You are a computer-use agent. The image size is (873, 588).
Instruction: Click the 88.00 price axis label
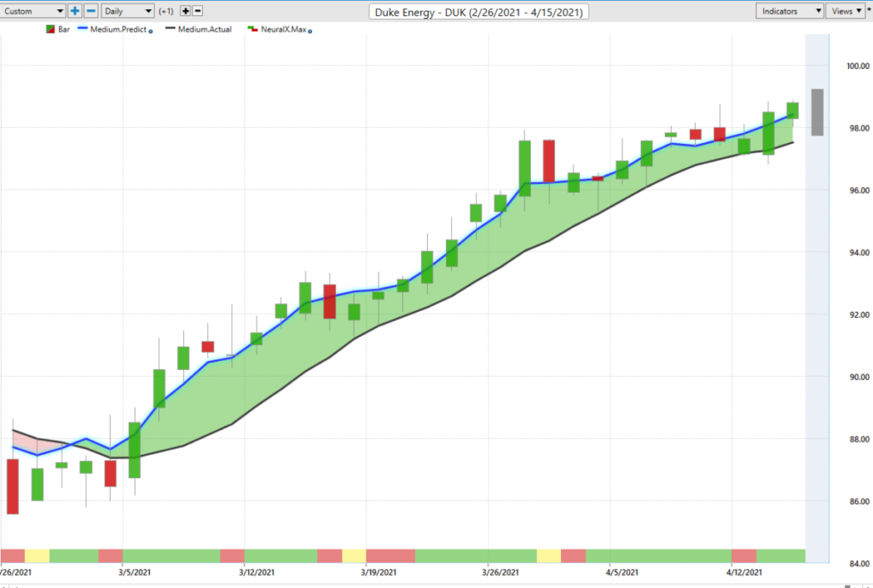pos(858,440)
